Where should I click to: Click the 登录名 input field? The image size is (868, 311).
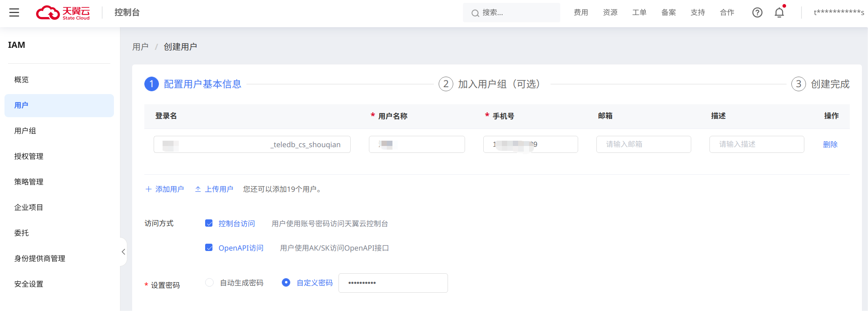tap(252, 144)
